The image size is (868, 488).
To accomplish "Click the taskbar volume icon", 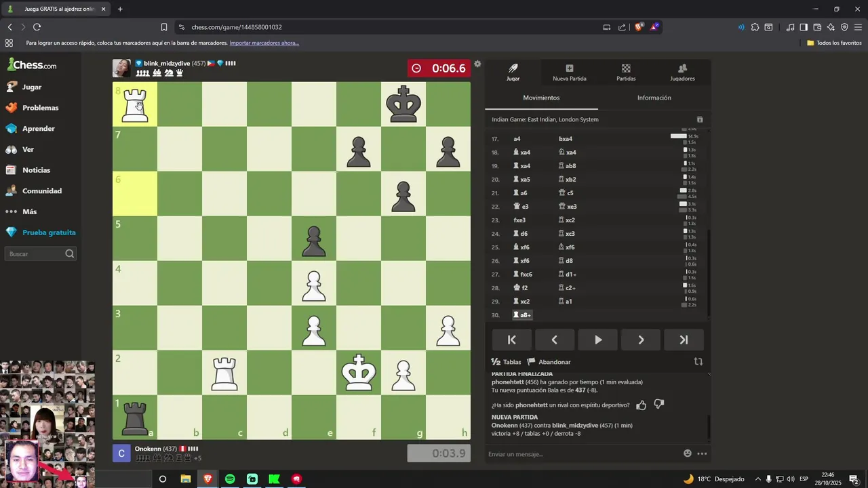I will point(791,479).
